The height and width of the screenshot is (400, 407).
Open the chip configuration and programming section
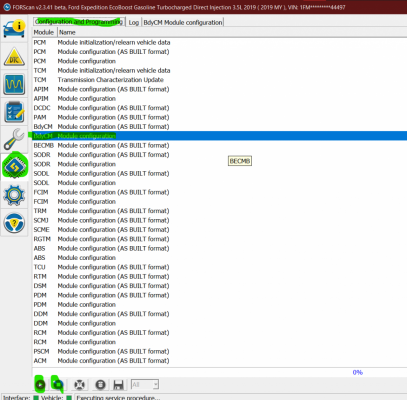(x=14, y=167)
